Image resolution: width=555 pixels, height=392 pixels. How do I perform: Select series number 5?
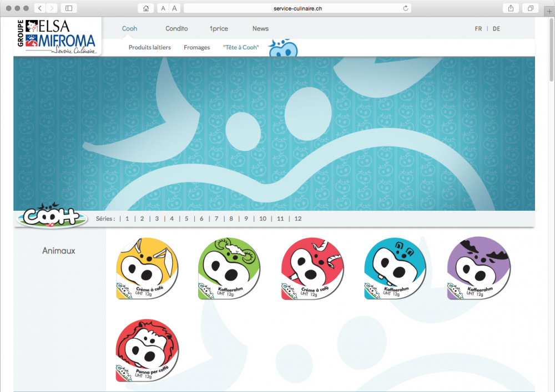[x=186, y=219]
